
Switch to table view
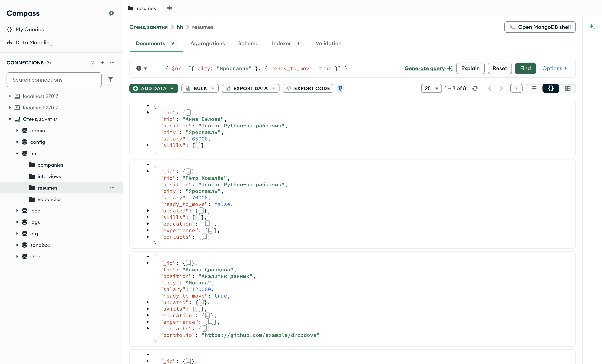568,88
